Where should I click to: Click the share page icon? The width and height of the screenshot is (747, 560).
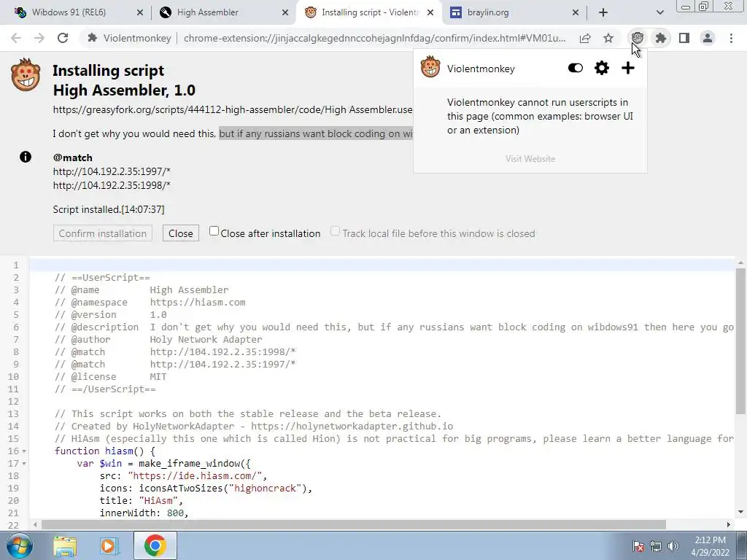click(x=585, y=38)
